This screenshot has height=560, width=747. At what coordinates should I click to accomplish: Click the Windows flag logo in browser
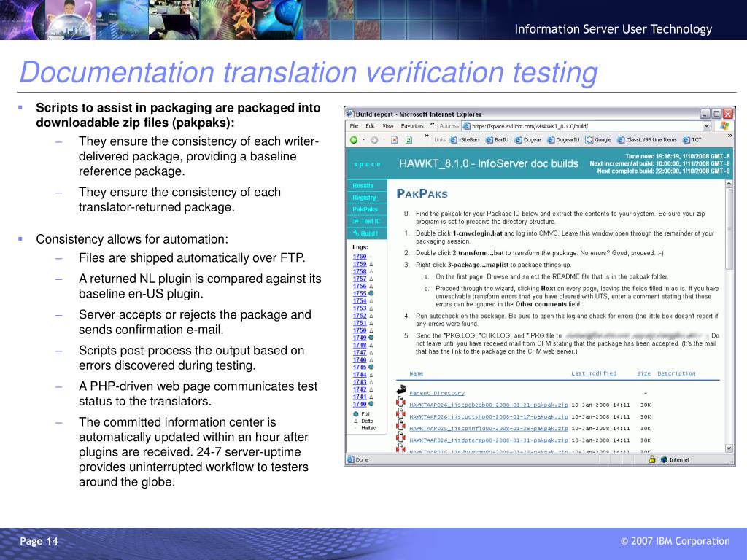[724, 126]
